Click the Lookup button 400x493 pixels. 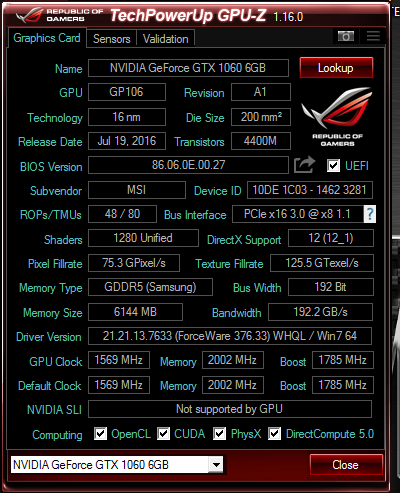click(336, 68)
